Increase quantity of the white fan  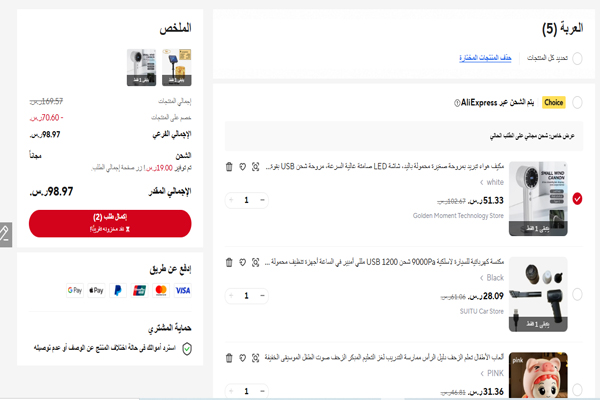coord(231,200)
